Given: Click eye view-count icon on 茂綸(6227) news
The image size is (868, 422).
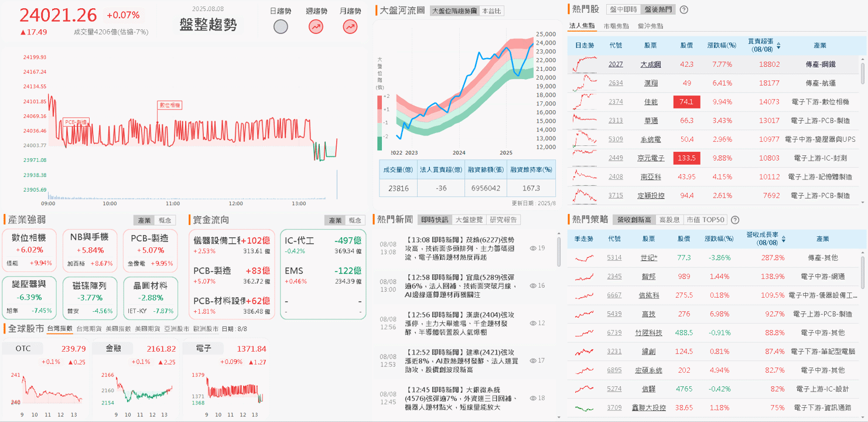Looking at the screenshot, I should (x=533, y=248).
